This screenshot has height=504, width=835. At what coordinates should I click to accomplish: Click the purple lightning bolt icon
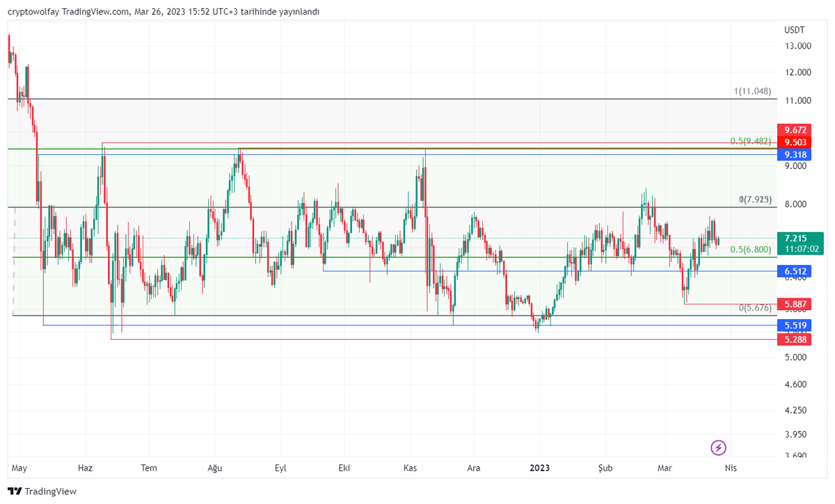719,448
